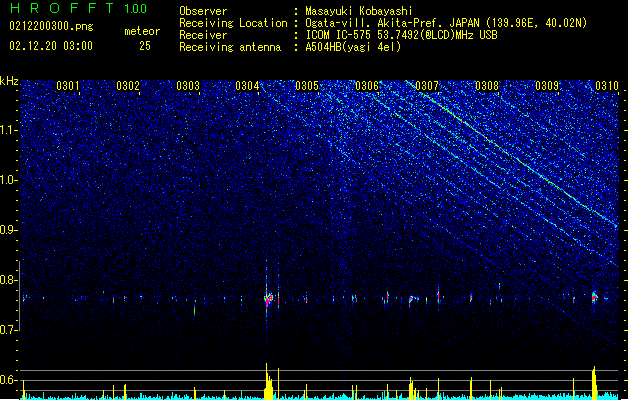Click the 0301 time marker

(x=68, y=86)
